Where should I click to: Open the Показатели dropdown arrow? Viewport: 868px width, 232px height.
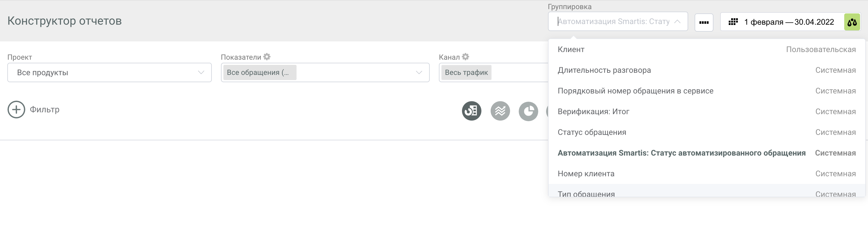tap(419, 72)
